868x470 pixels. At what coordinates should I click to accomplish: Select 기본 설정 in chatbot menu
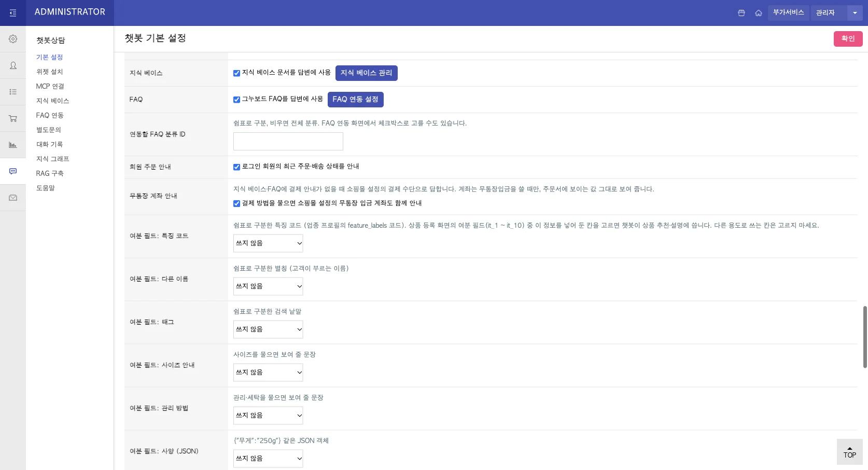[49, 57]
